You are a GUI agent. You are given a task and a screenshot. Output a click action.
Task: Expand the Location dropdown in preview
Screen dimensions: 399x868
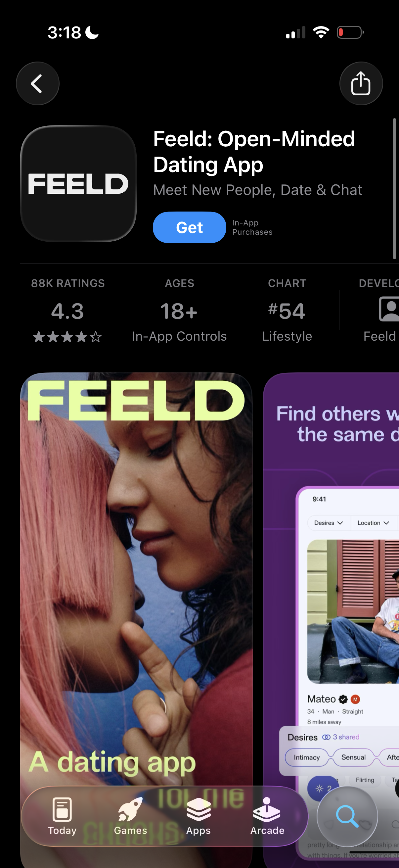coord(373,523)
